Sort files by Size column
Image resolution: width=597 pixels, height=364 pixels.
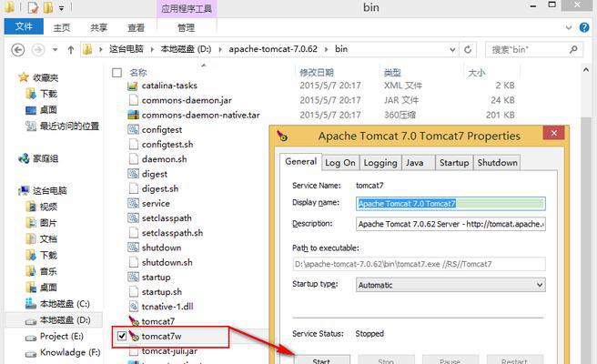pos(476,72)
